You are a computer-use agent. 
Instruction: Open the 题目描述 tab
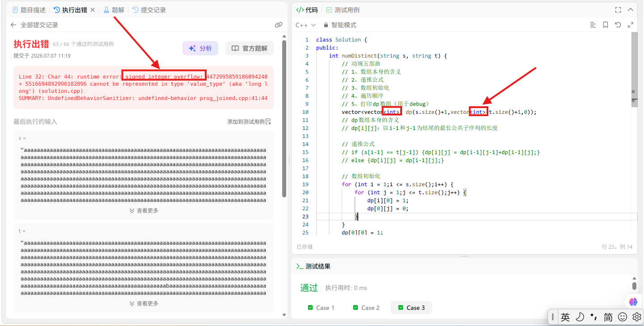pyautogui.click(x=29, y=10)
